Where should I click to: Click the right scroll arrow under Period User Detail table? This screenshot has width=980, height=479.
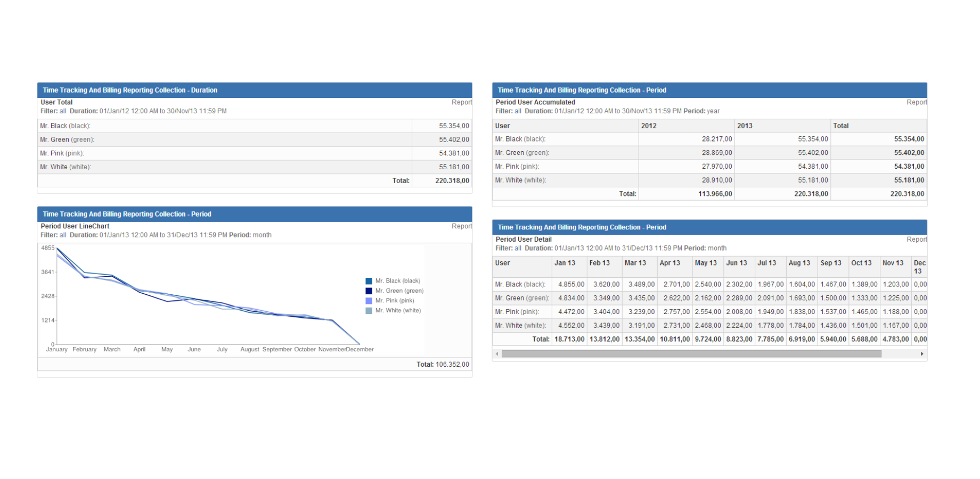[922, 354]
